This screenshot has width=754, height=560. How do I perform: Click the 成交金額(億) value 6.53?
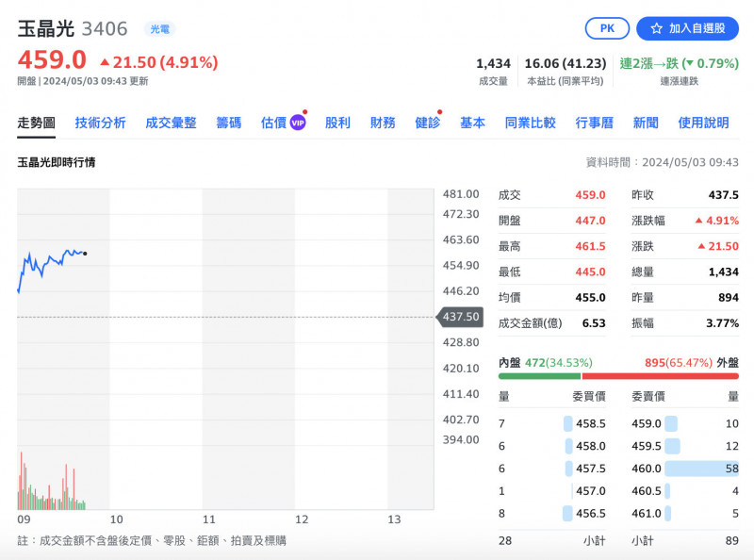click(594, 322)
